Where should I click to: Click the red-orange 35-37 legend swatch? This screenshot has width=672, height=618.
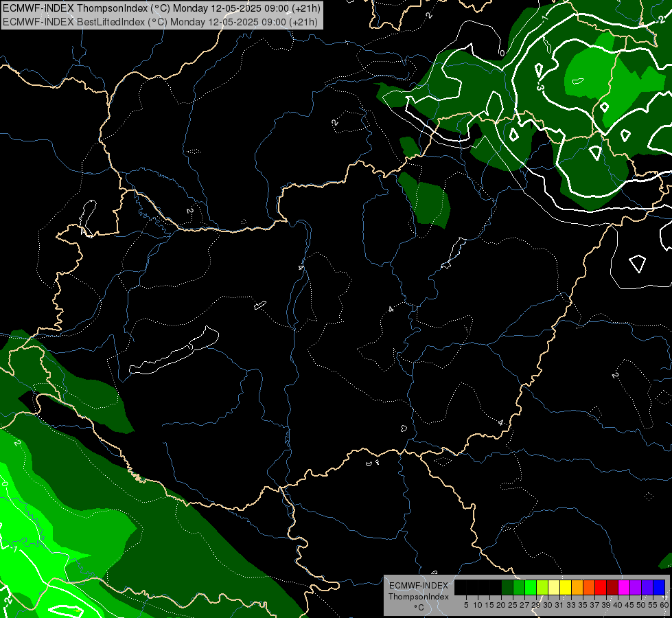pos(589,587)
